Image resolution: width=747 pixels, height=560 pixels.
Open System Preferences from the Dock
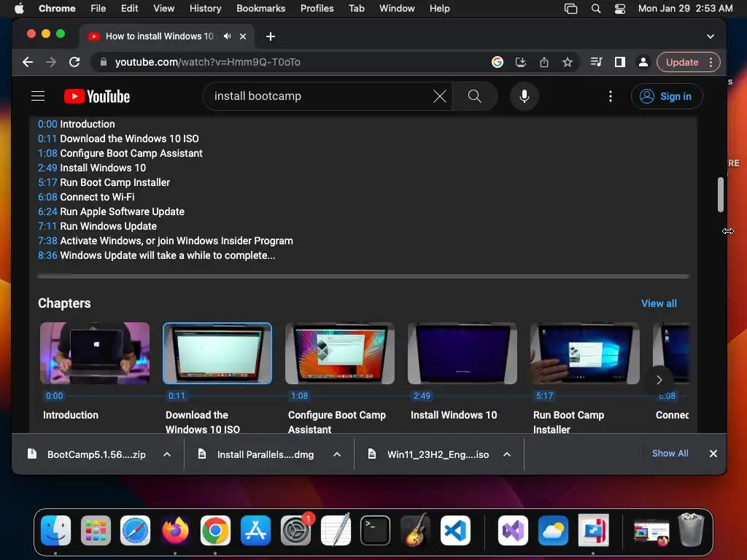click(x=296, y=531)
